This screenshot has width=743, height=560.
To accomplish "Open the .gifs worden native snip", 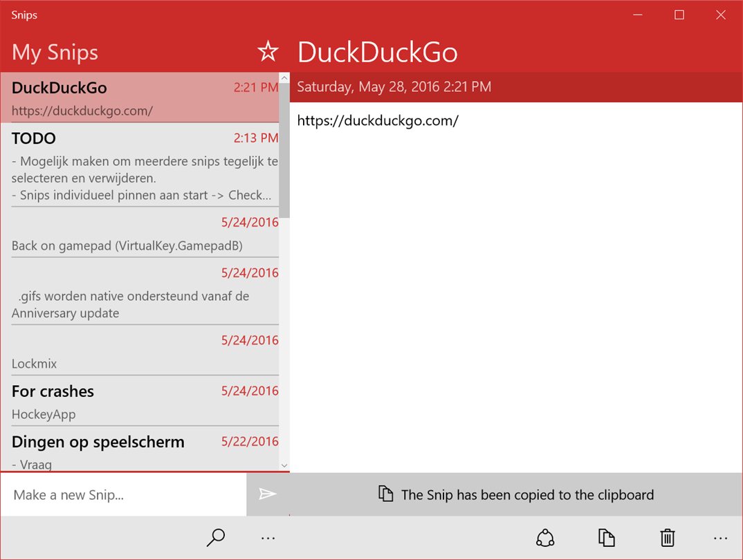I will pos(140,292).
